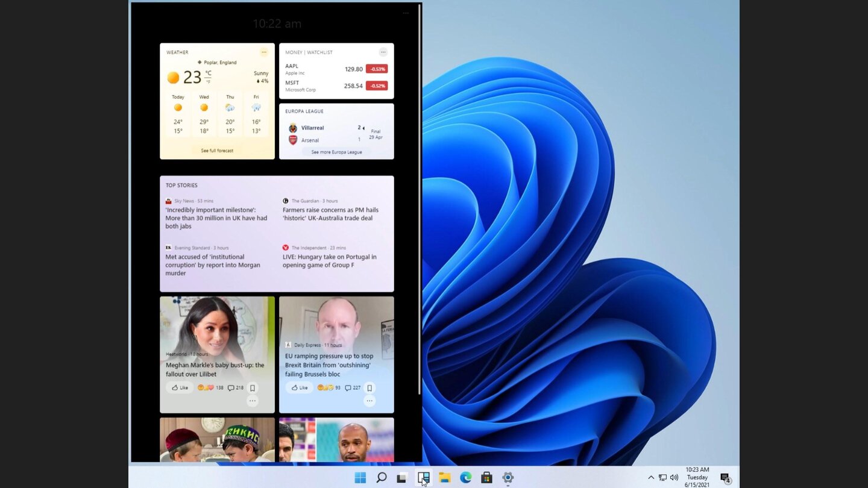Open Windows Search from the taskbar
This screenshot has height=488, width=868.
coord(380,477)
